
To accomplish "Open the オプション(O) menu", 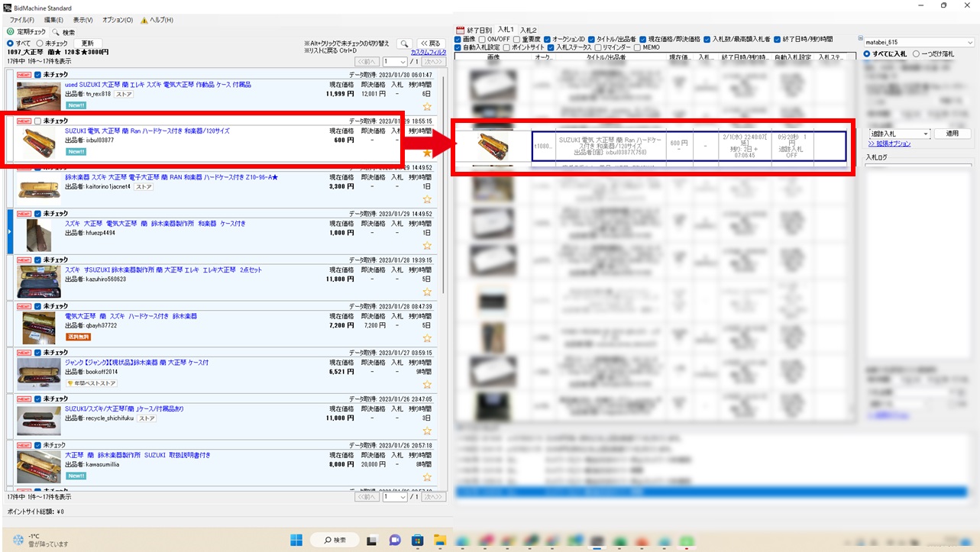I will pyautogui.click(x=117, y=20).
